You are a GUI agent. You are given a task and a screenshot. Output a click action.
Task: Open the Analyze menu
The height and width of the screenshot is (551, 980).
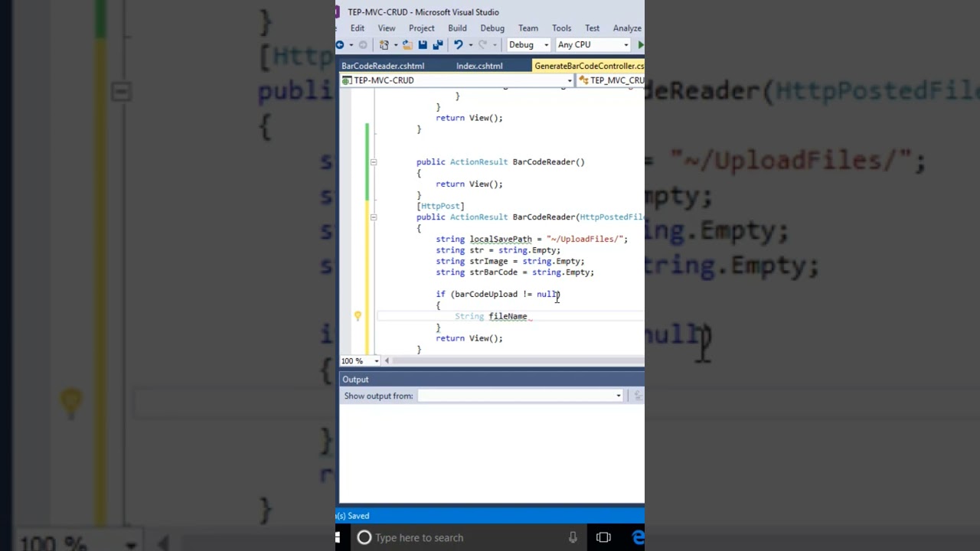627,28
